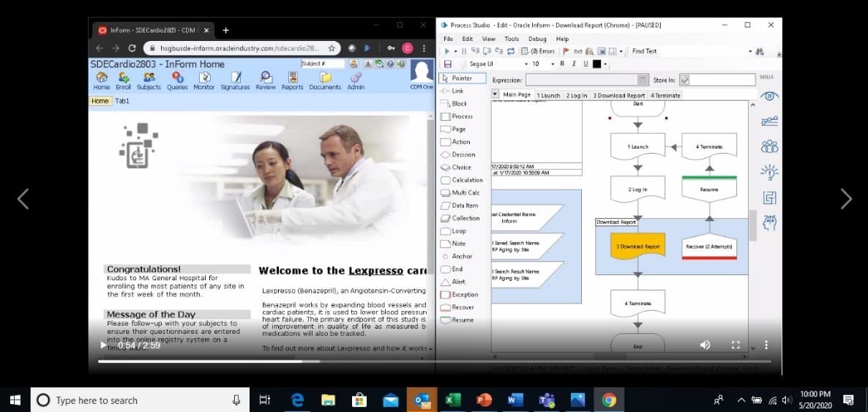Click the eye icon in the Skills sidebar
The image size is (868, 412).
pos(769,96)
